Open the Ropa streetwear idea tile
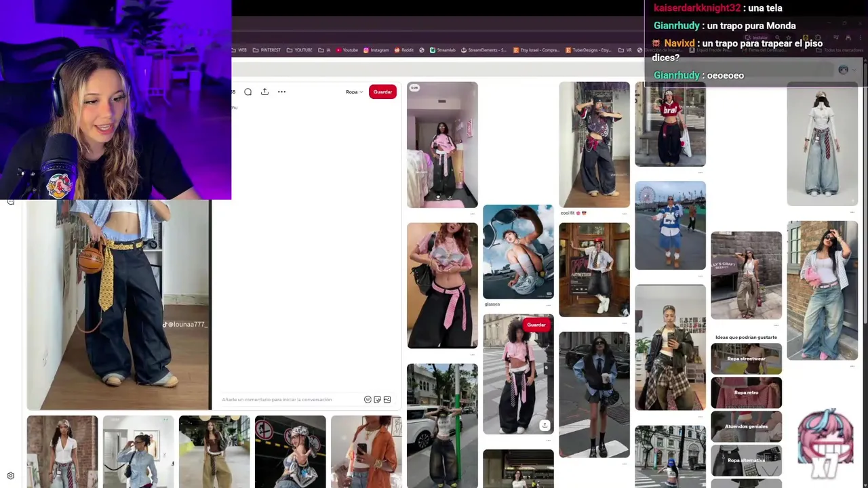 pyautogui.click(x=746, y=359)
